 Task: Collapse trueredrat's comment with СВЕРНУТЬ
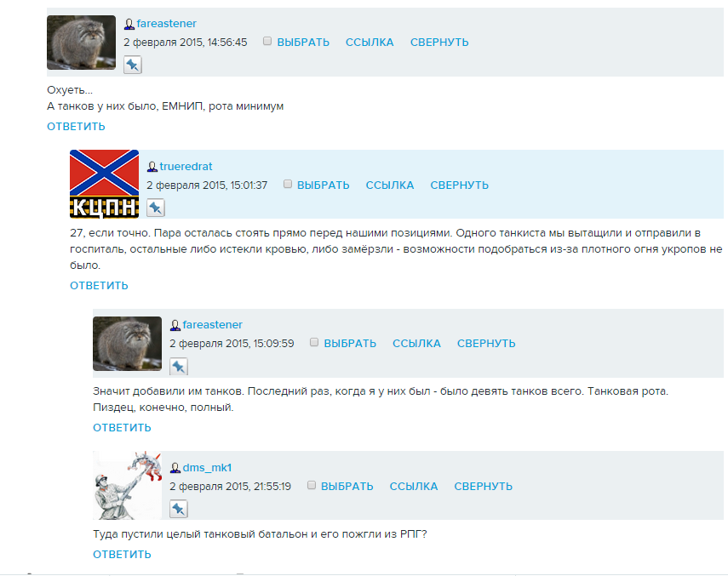click(x=459, y=185)
